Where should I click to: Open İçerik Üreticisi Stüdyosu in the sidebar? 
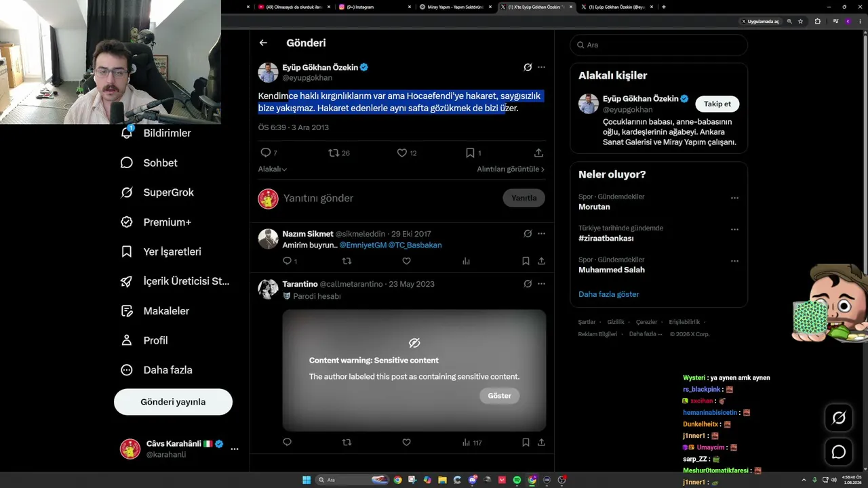click(x=175, y=281)
